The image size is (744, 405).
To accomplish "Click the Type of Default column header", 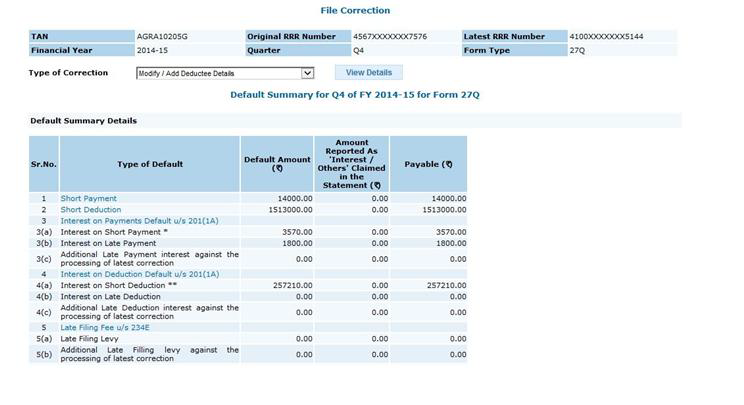I will point(150,164).
